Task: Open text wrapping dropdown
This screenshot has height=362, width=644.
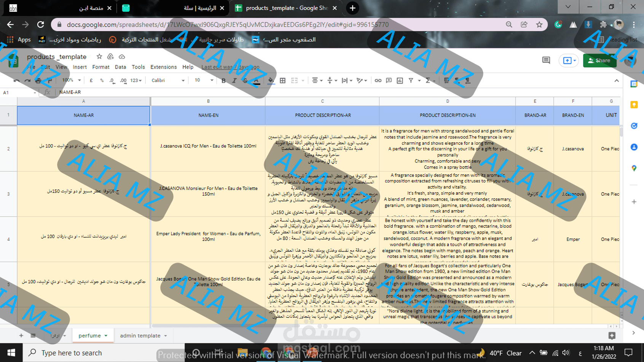Action: click(346, 81)
